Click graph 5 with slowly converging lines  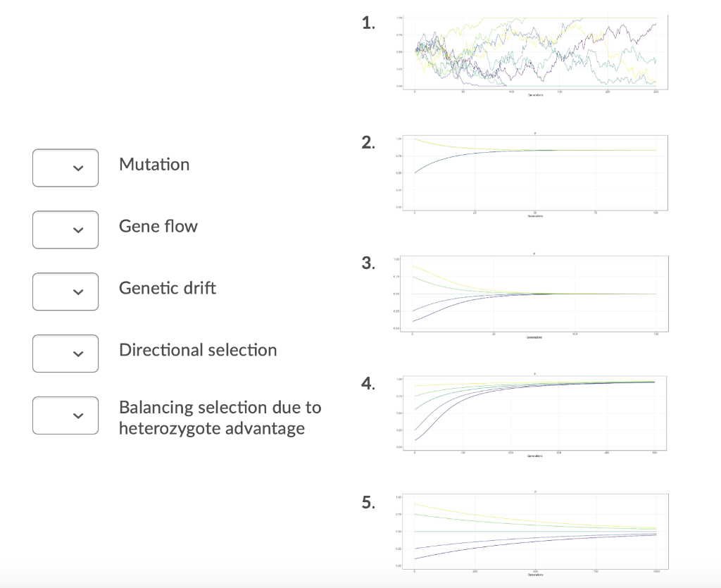tap(532, 530)
